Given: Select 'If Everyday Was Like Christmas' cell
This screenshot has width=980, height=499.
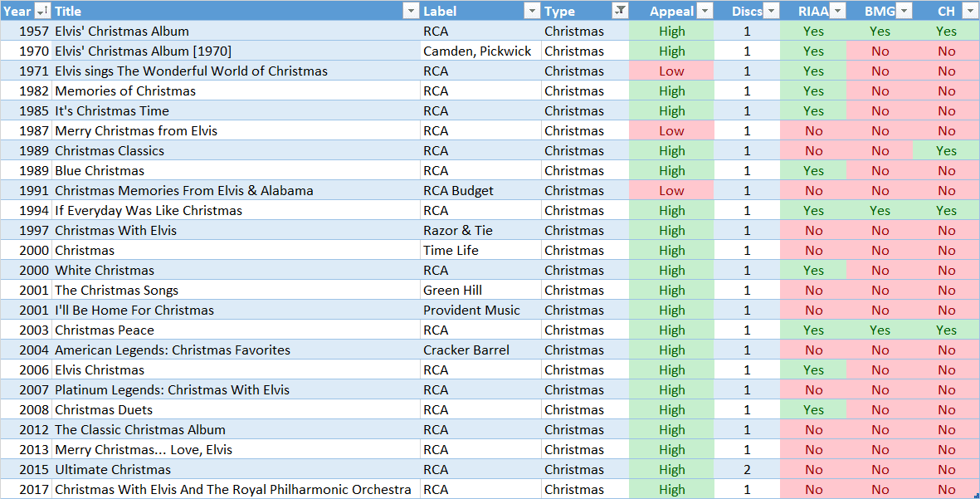Looking at the screenshot, I should (x=236, y=211).
